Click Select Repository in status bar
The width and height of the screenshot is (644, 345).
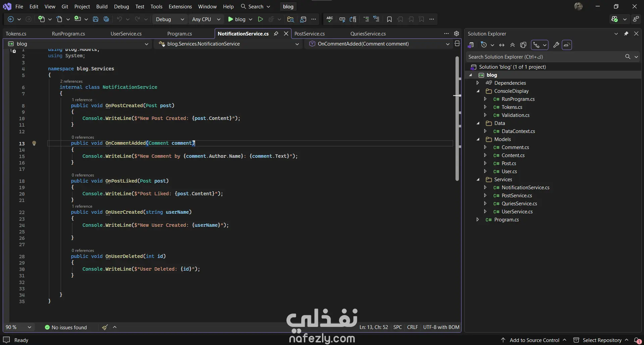point(601,340)
